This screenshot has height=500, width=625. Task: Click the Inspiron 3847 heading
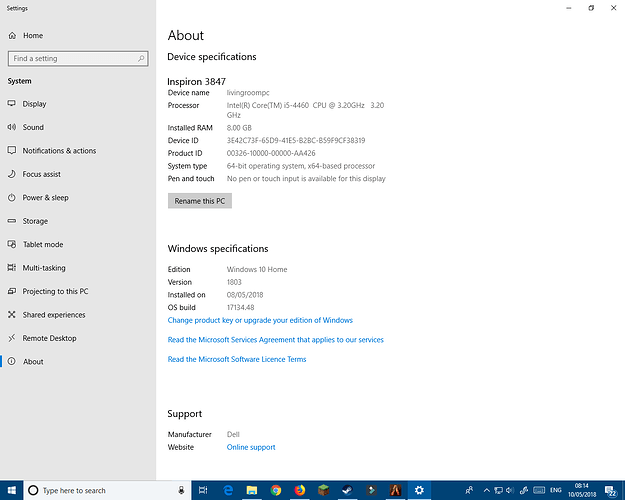point(197,82)
